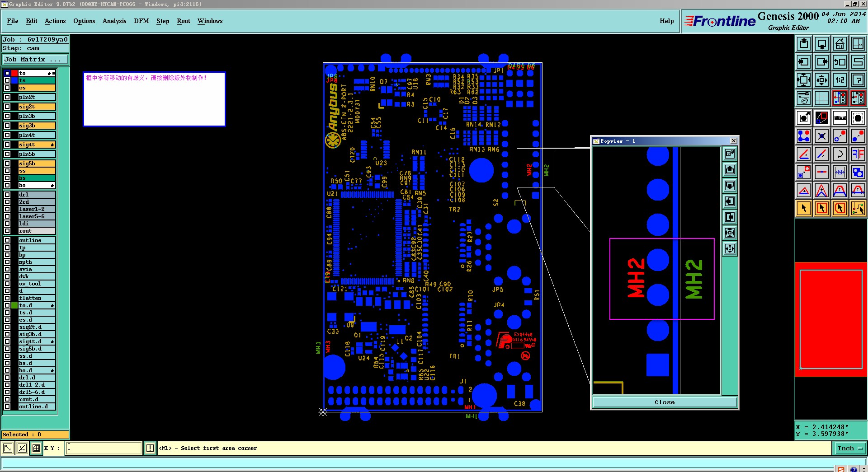The image size is (868, 472).
Task: Click the pan down arrow icon
Action: pyautogui.click(x=822, y=44)
